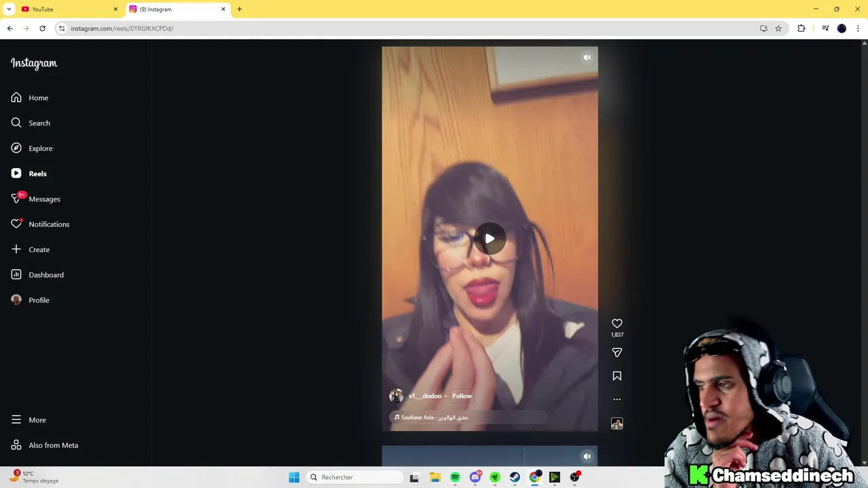
Task: View site information icon in address bar
Action: [62, 28]
